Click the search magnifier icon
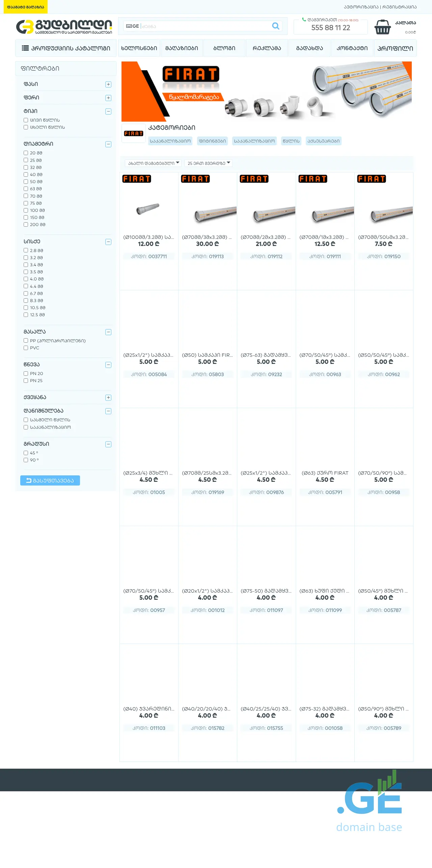Viewport: 432px width, 868px height. click(275, 26)
